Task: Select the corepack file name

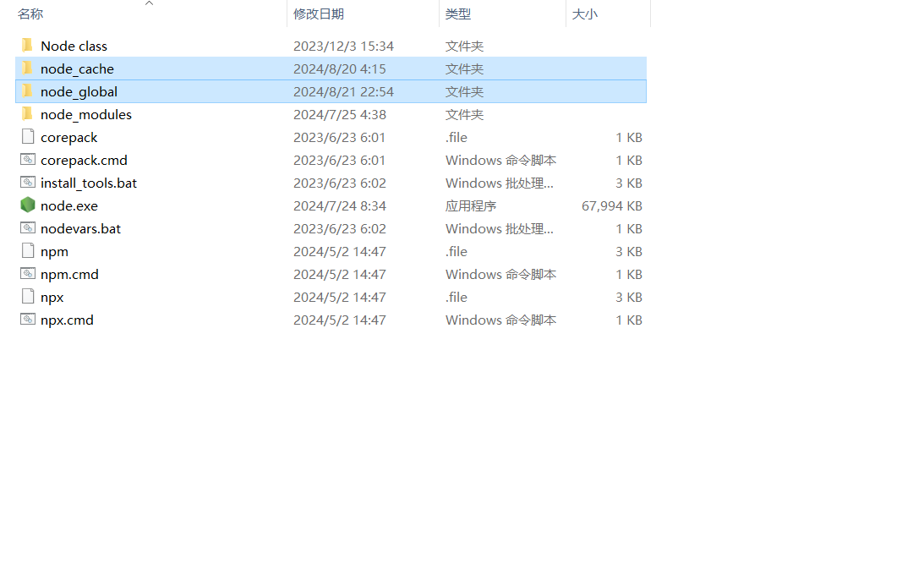Action: 68,137
